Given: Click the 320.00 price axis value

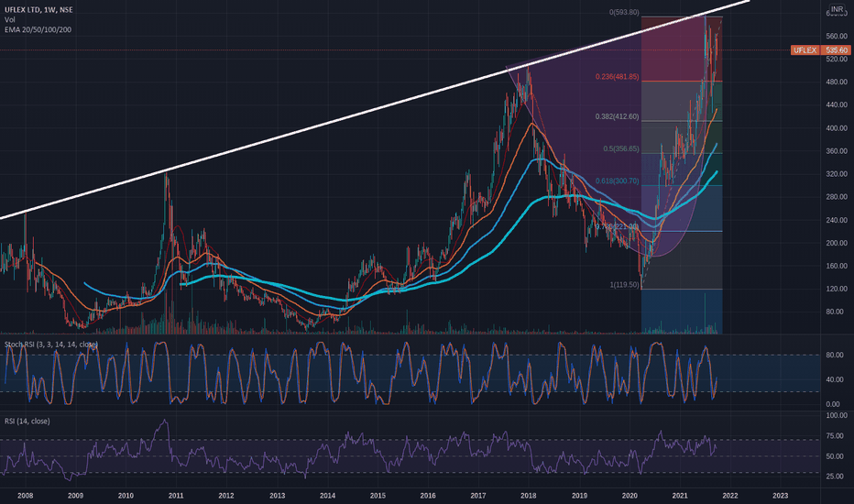Looking at the screenshot, I should click(837, 174).
